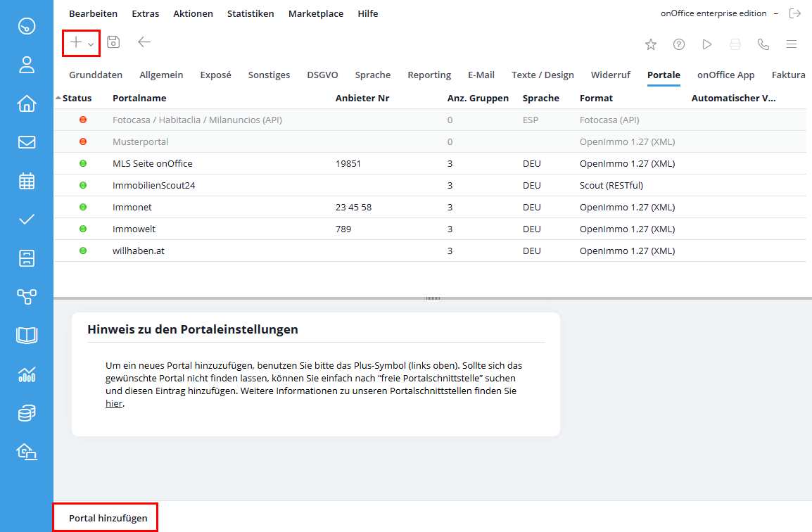Image resolution: width=812 pixels, height=532 pixels.
Task: Open the file cabinet icon in sidebar
Action: pos(27,258)
